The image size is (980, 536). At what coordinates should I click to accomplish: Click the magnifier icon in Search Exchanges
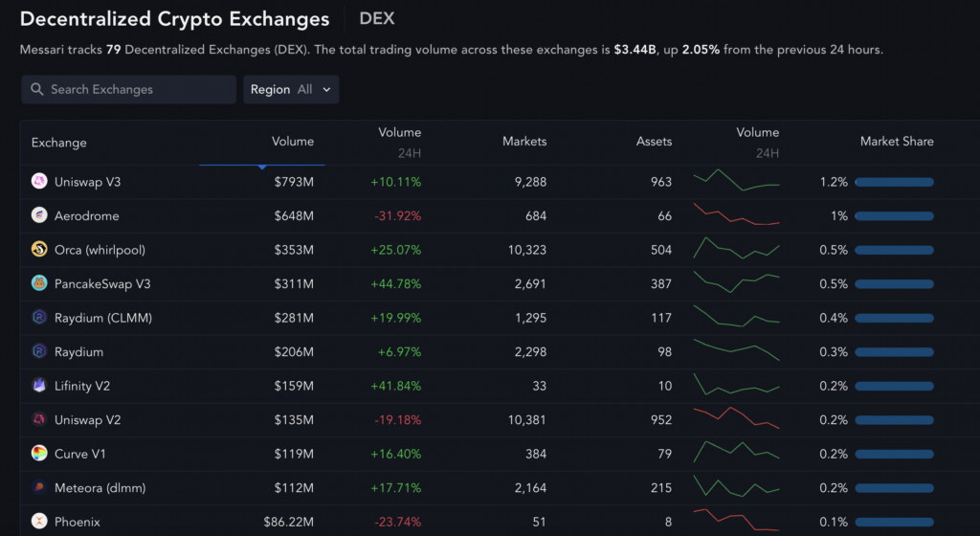click(x=37, y=89)
